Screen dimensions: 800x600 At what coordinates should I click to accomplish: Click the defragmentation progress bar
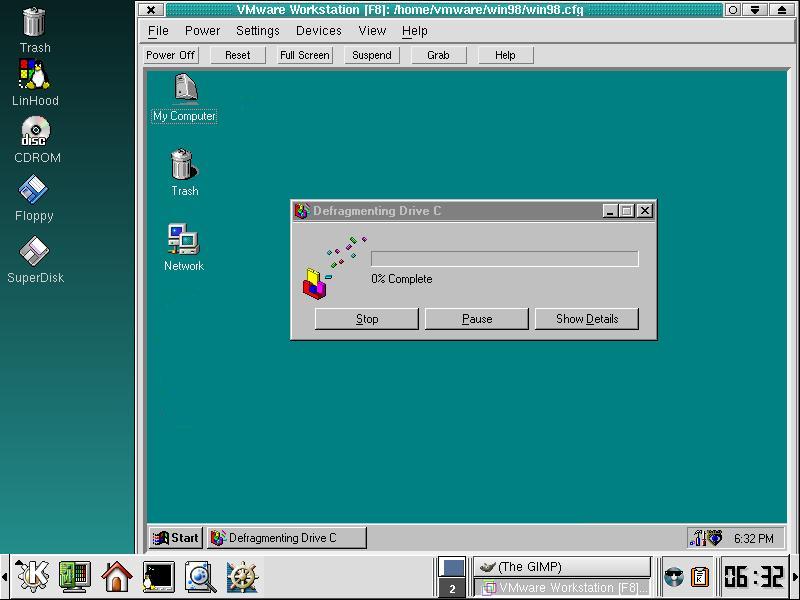pos(504,259)
